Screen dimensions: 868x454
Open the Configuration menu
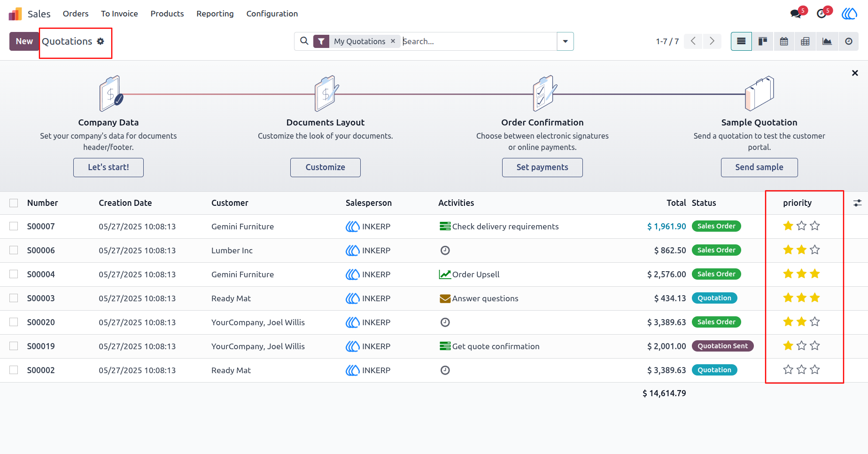coord(272,14)
